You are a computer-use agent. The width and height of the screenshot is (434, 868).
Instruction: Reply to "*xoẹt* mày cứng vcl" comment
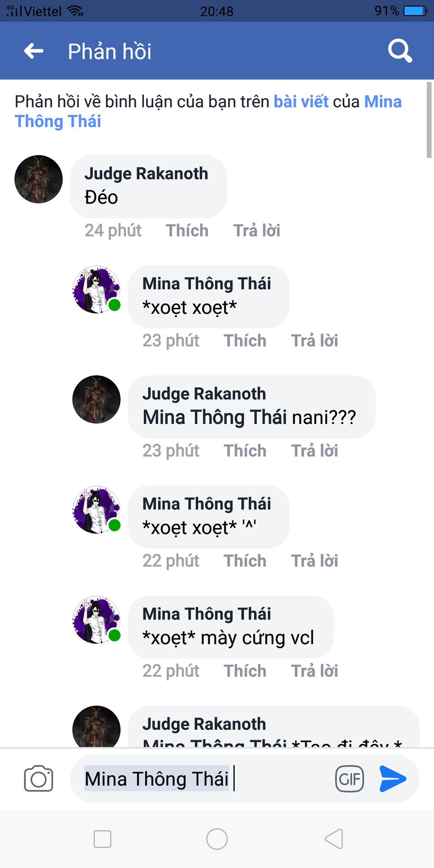click(315, 671)
